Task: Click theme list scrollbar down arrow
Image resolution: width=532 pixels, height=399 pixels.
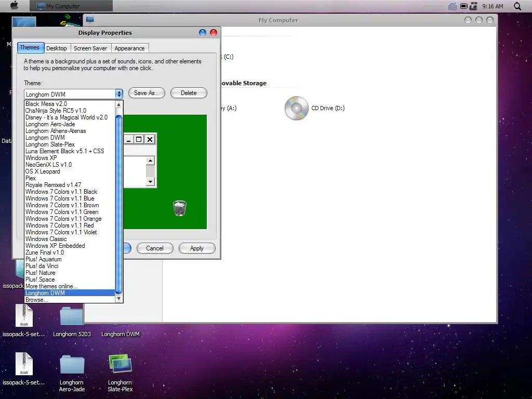Action: click(x=119, y=299)
